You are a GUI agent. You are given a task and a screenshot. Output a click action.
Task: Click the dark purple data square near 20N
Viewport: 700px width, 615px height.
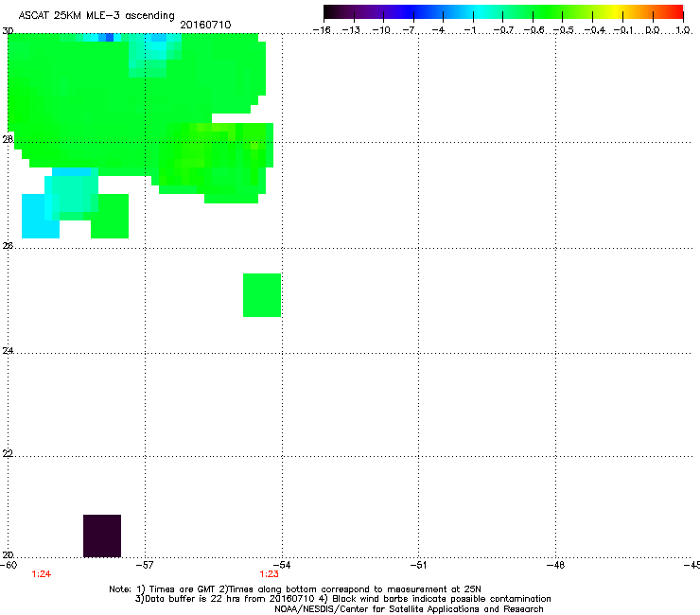click(x=102, y=536)
